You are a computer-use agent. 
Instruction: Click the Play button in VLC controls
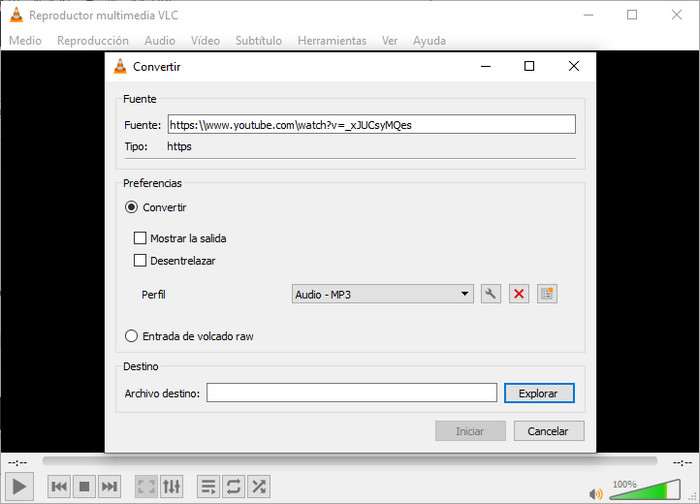[x=19, y=486]
